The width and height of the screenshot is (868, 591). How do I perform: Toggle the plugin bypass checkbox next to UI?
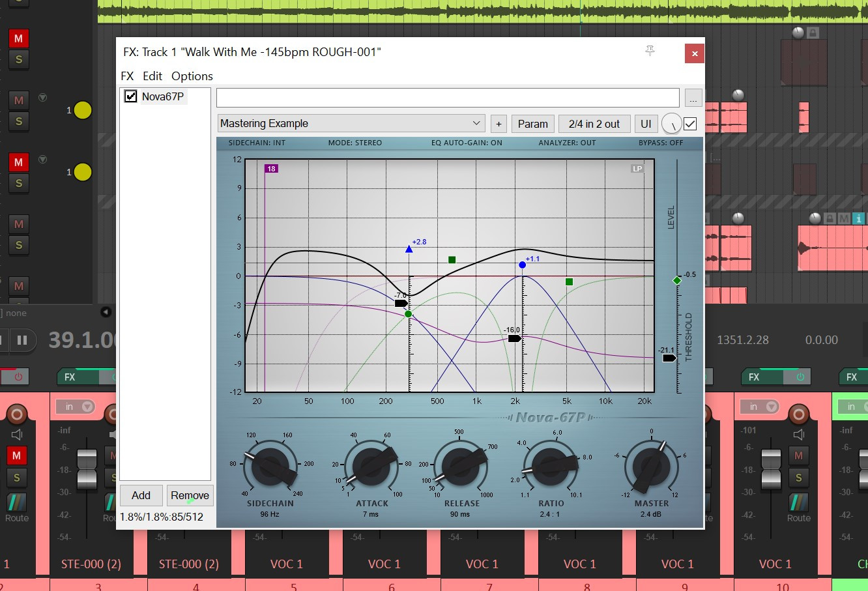tap(690, 124)
